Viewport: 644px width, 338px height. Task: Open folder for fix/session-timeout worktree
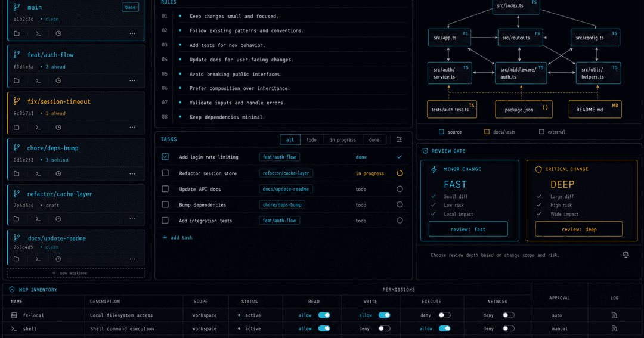pyautogui.click(x=17, y=128)
